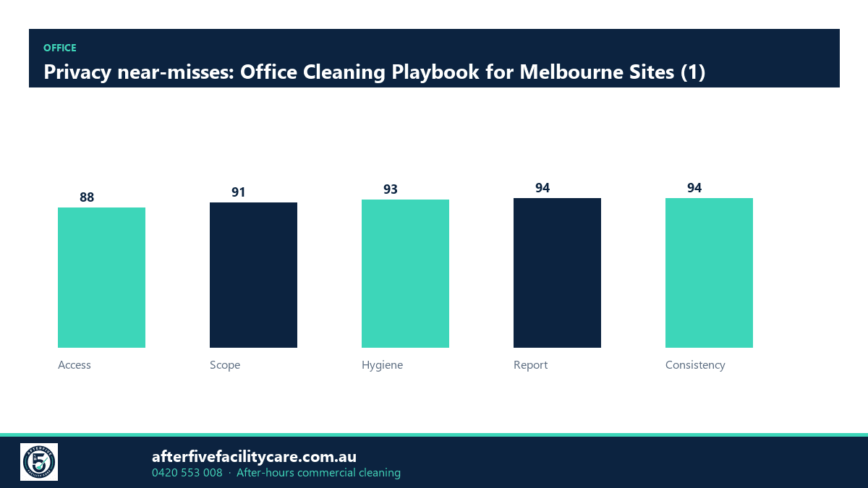Select the 'After-hours commercial cleaning' tagline
Image resolution: width=868 pixels, height=488 pixels.
coord(318,473)
